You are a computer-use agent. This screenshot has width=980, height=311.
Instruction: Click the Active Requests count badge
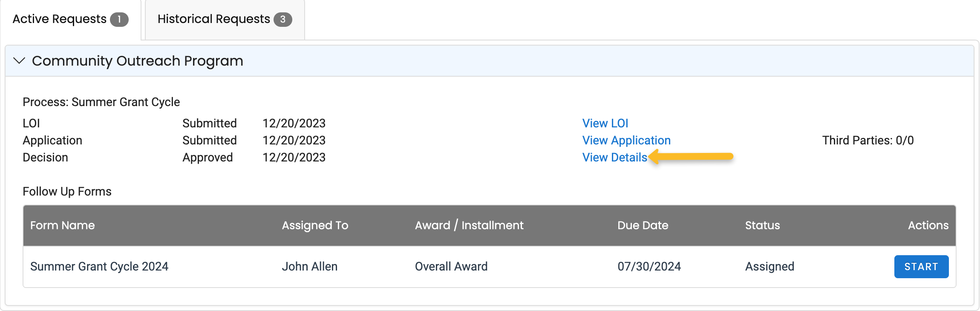(119, 20)
